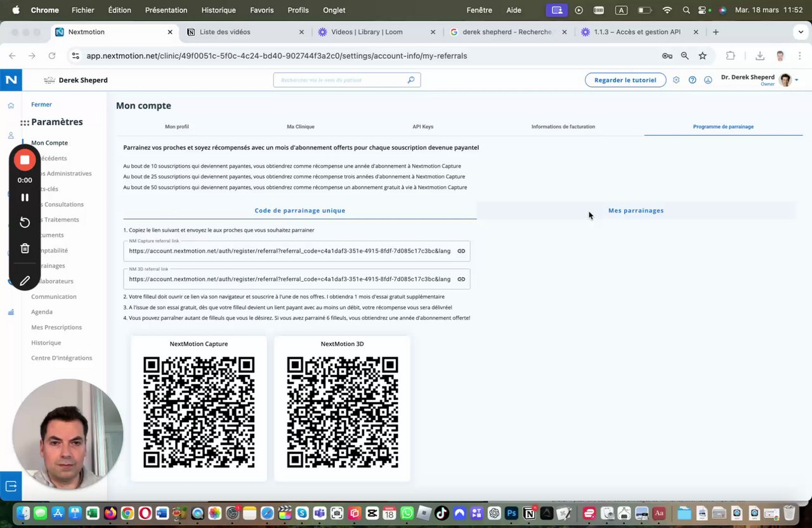Bookmark this page with star icon
The width and height of the screenshot is (812, 528).
pos(702,56)
